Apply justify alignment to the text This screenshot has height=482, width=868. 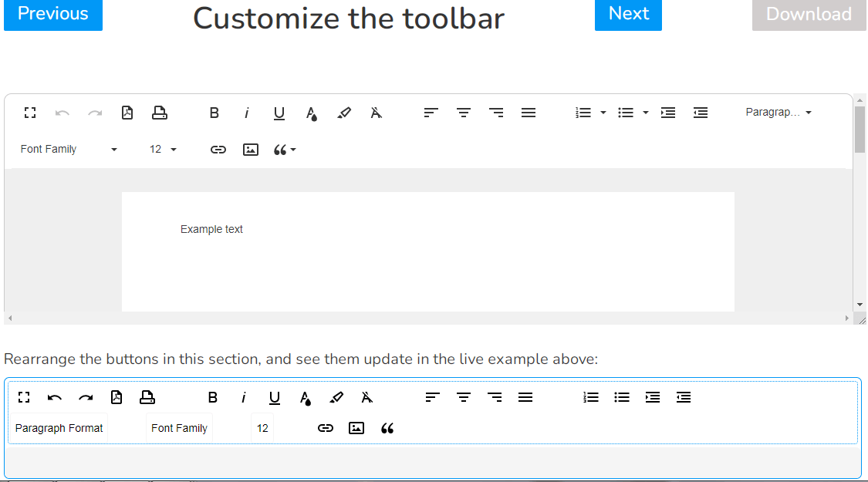[x=529, y=113]
